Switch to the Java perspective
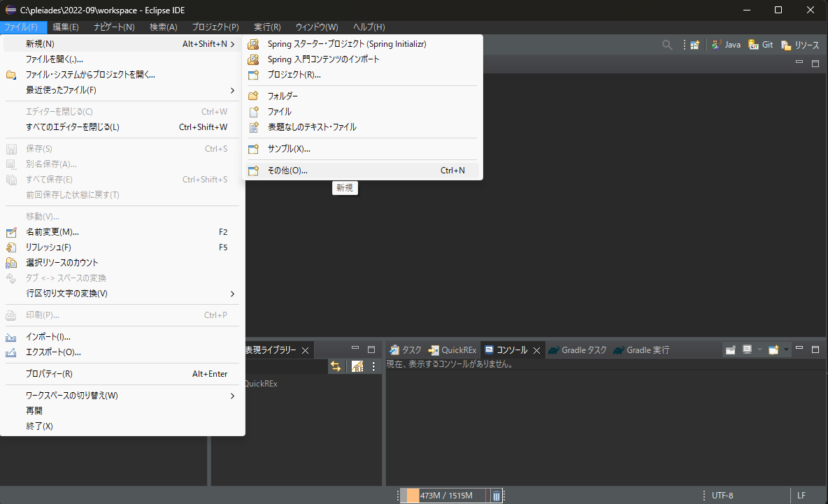 click(726, 45)
